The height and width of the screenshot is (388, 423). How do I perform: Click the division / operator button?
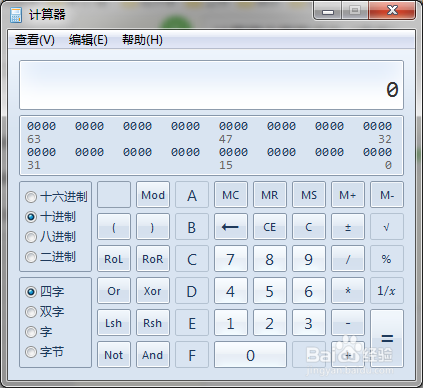click(x=348, y=259)
